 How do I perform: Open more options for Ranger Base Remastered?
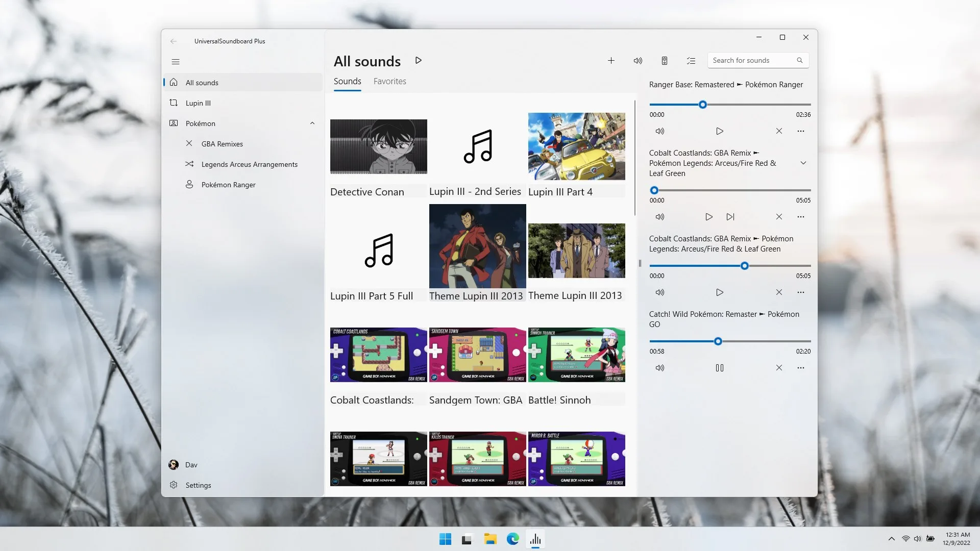pyautogui.click(x=800, y=131)
